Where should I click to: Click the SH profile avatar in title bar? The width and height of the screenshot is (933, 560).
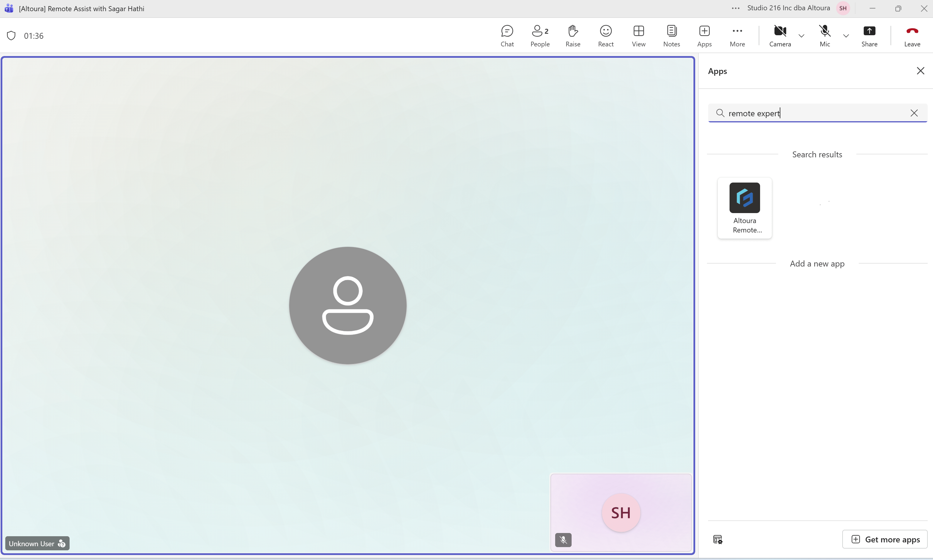click(843, 8)
